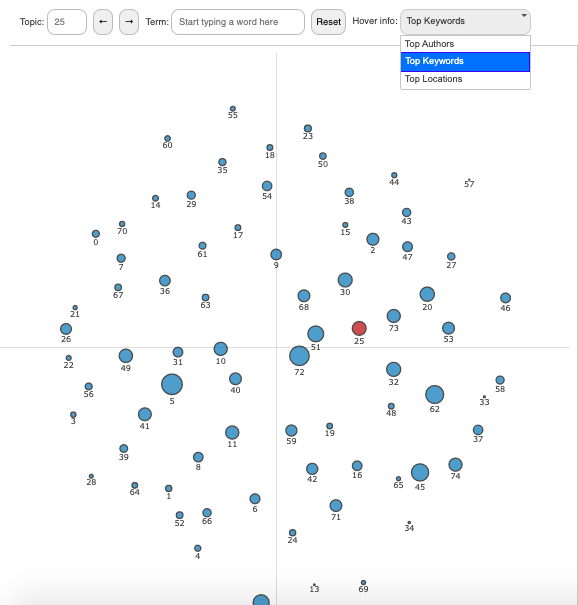Select the topic 51 bubble
The width and height of the screenshot is (578, 605).
click(316, 334)
